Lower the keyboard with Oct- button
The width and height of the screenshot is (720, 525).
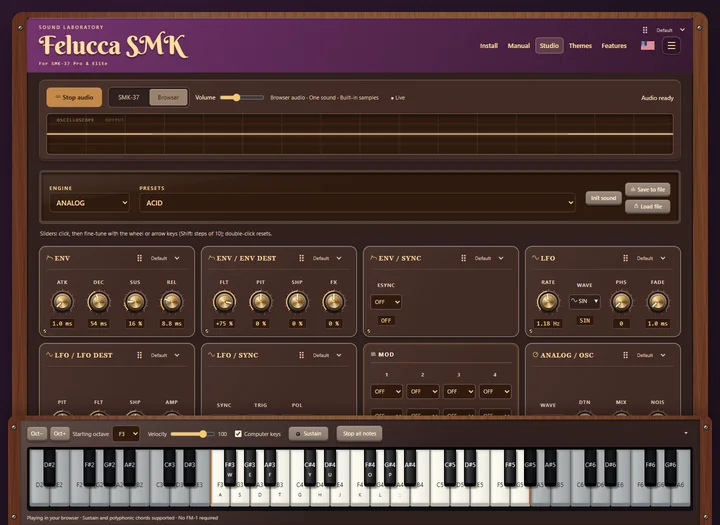[37, 434]
